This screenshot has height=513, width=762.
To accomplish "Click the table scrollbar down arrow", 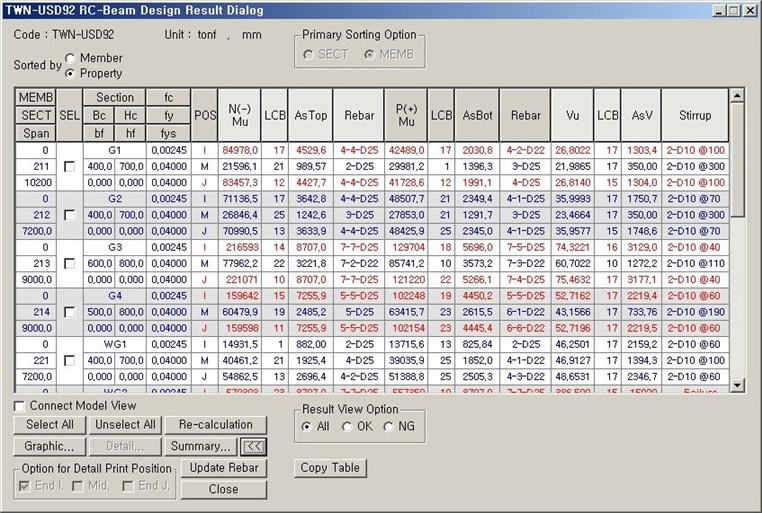I will tap(738, 385).
